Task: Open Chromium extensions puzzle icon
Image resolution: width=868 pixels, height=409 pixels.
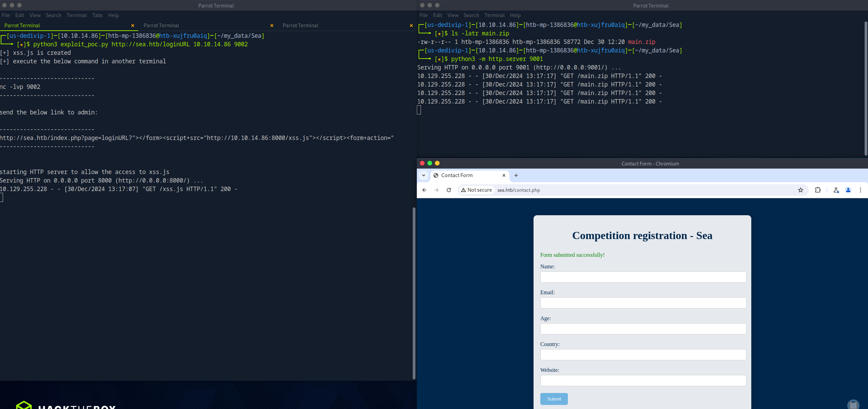Action: coord(818,190)
